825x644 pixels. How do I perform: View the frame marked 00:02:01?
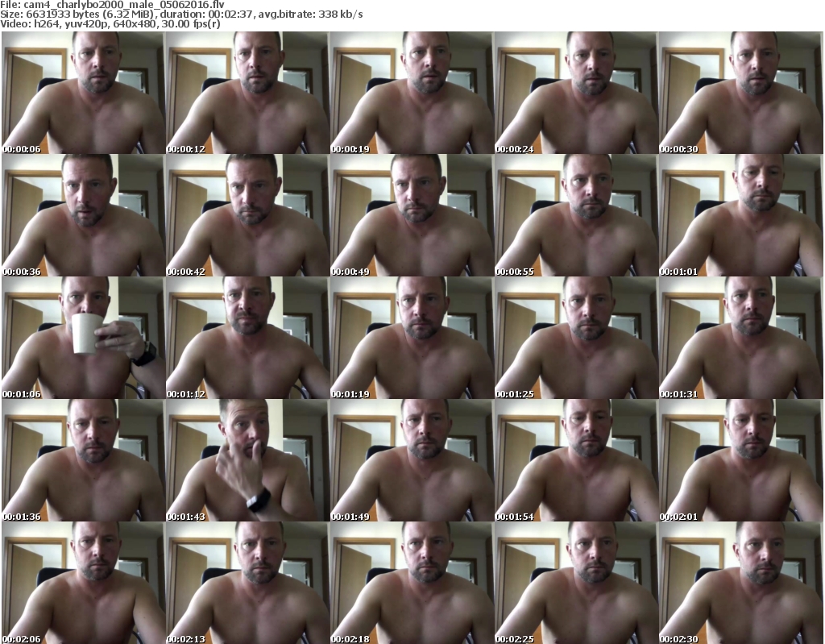740,460
